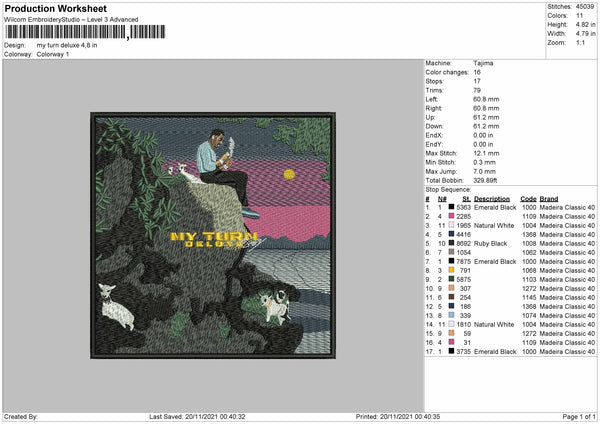
Task: Select the taupe swatch beside stitch count 1054
Action: point(451,252)
